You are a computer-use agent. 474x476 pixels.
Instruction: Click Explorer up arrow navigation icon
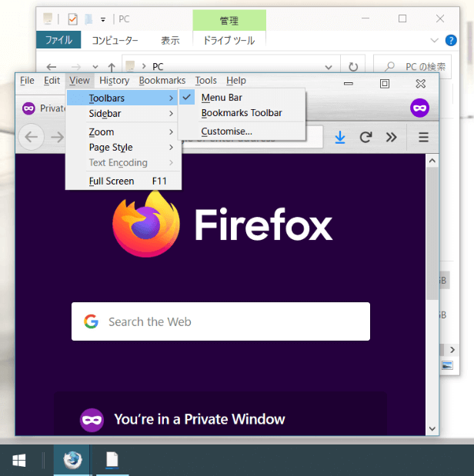[x=112, y=67]
